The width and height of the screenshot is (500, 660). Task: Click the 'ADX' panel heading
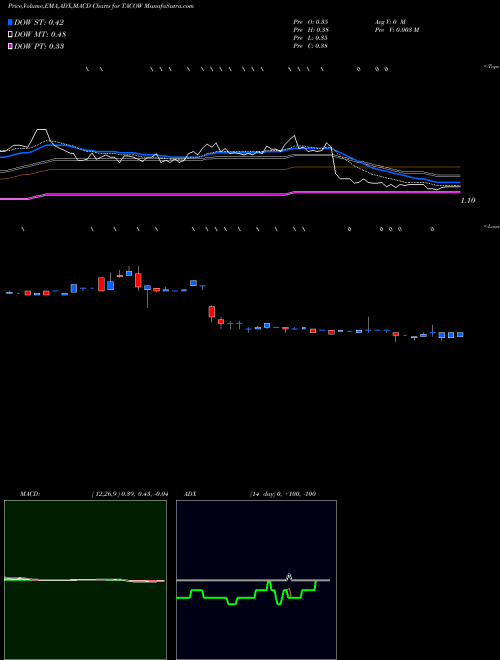pos(190,494)
